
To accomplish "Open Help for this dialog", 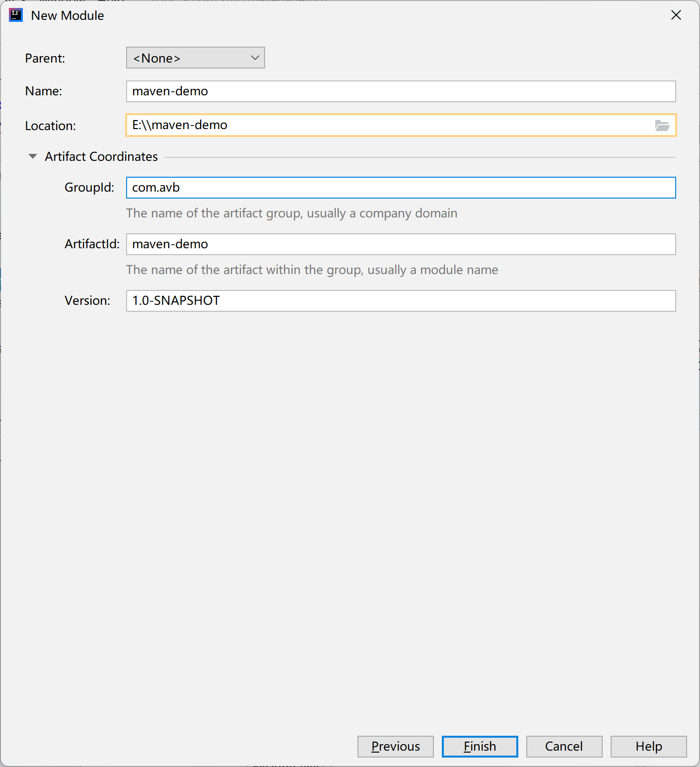I will (x=648, y=746).
